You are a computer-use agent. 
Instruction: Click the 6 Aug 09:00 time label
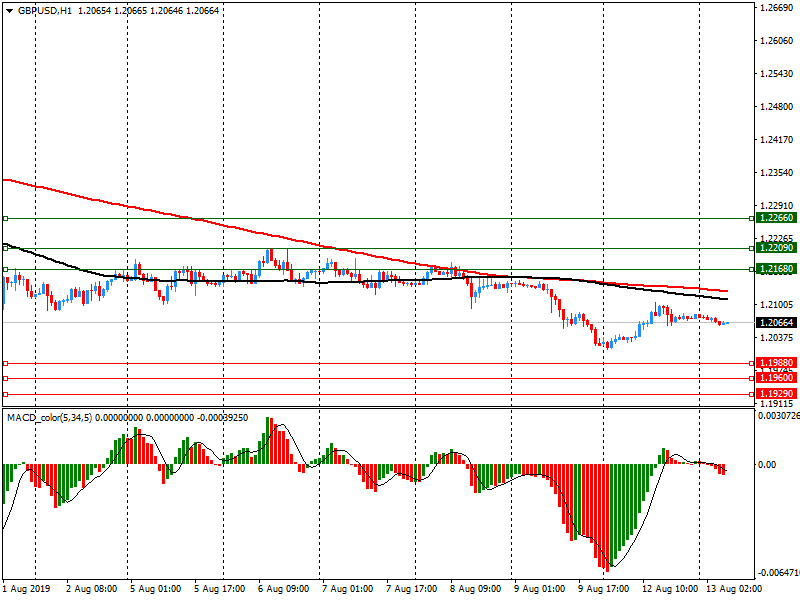tap(284, 588)
